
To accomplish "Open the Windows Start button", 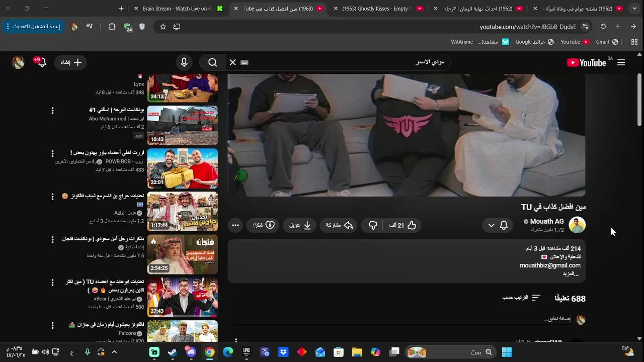I will [507, 352].
